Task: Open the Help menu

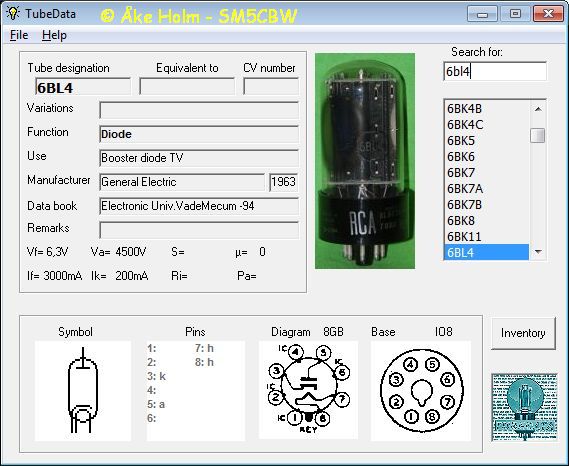Action: [x=54, y=35]
